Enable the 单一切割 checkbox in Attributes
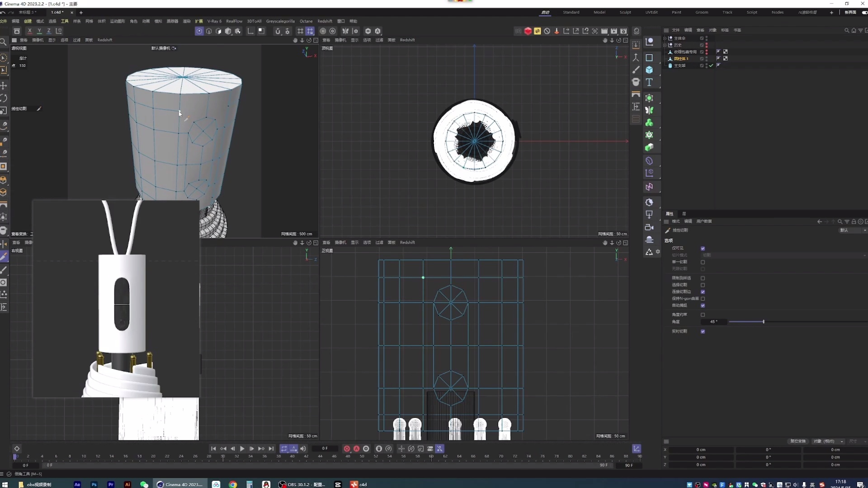 pos(703,262)
